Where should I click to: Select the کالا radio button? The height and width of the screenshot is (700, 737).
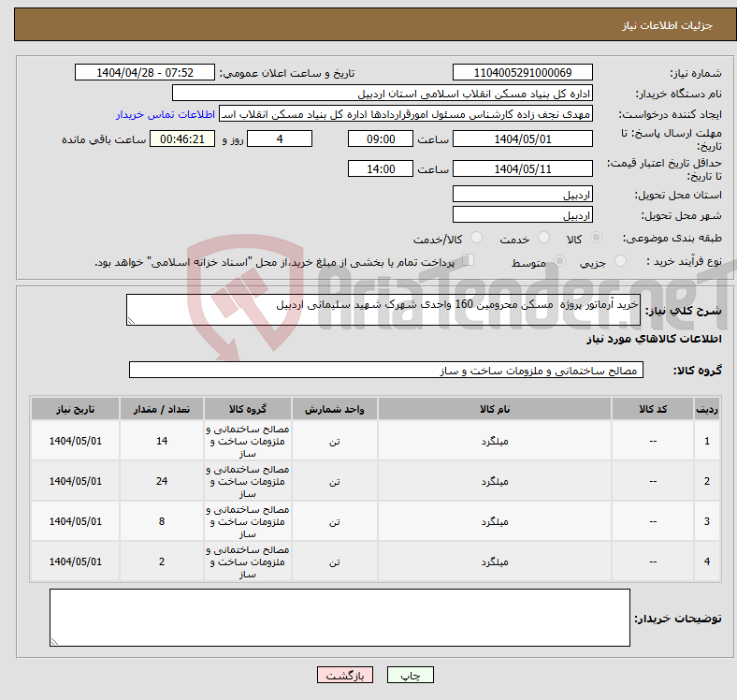tap(597, 239)
